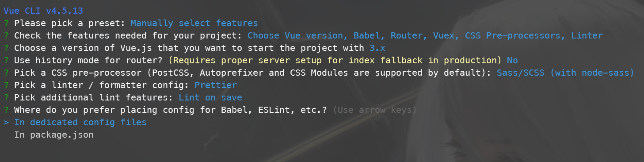Image resolution: width=644 pixels, height=162 pixels.
Task: Click 'Sass/SCSS (with node-sass)' answer
Action: (x=565, y=73)
